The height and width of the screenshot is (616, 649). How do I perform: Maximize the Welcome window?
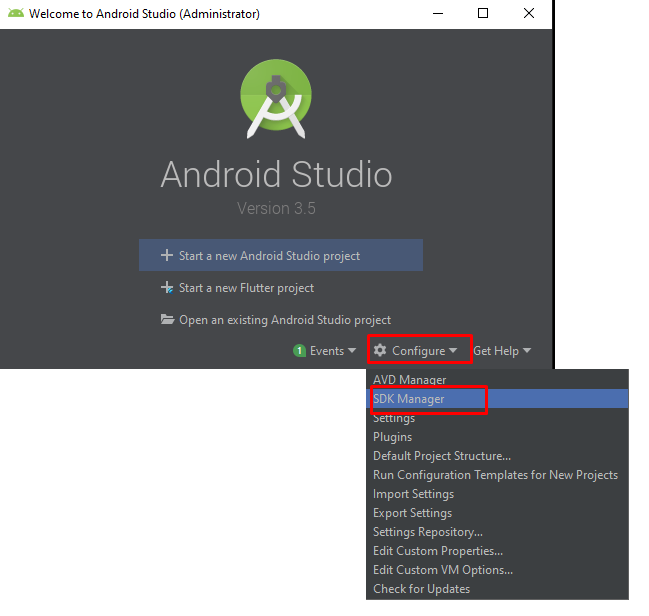tap(483, 14)
